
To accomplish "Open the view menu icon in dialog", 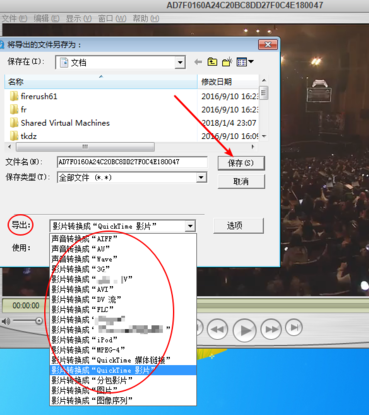I will 245,62.
